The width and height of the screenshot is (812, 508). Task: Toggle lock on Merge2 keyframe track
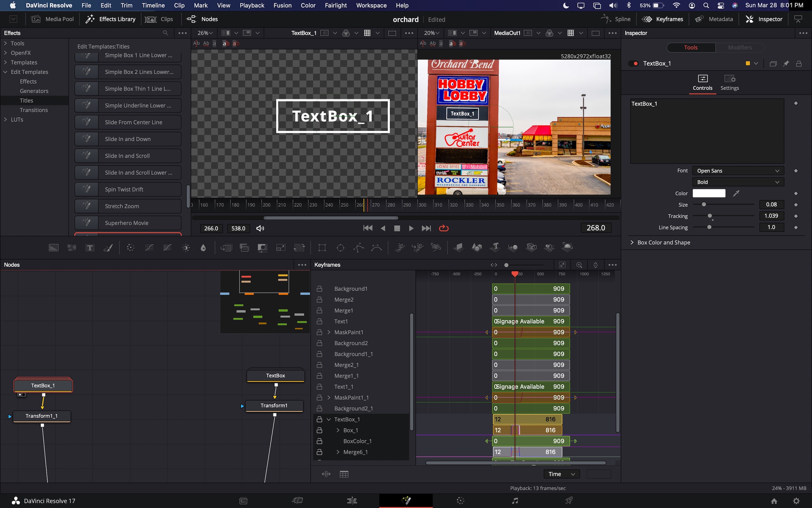coord(319,299)
